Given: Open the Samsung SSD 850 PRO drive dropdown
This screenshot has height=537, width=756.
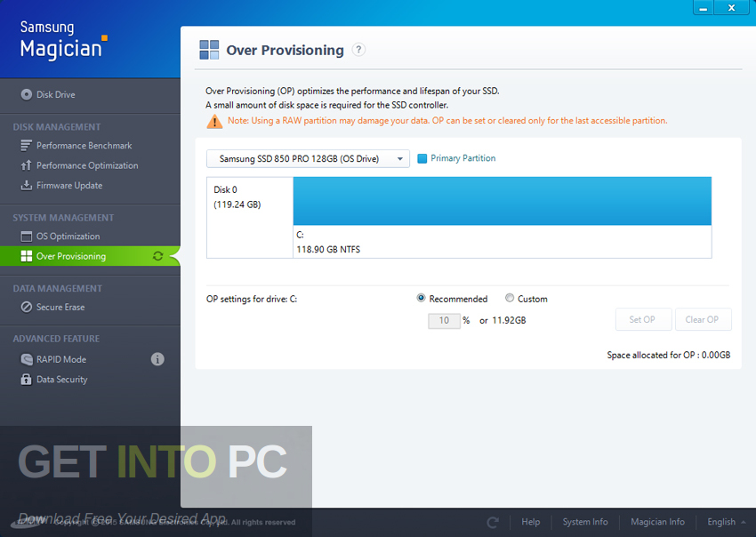Looking at the screenshot, I should (308, 158).
